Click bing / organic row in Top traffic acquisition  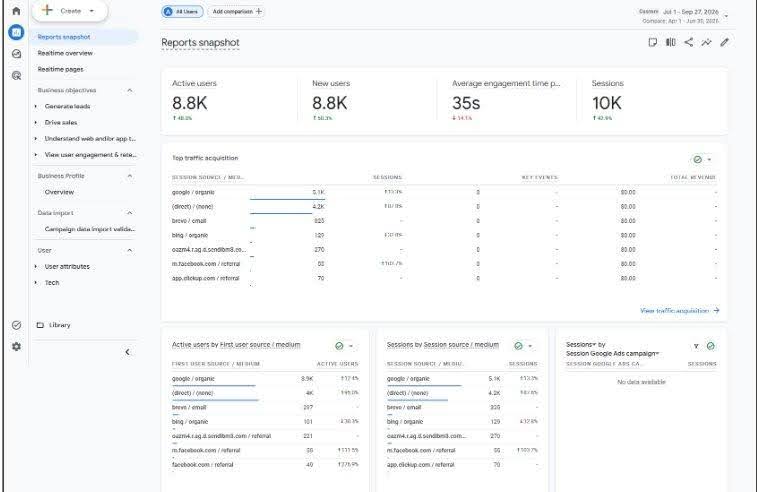point(444,235)
